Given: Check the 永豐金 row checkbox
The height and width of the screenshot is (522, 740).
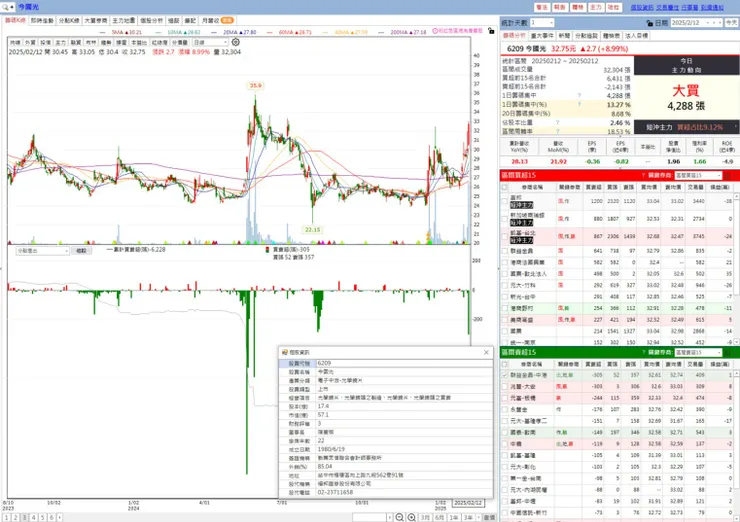Looking at the screenshot, I should point(505,410).
